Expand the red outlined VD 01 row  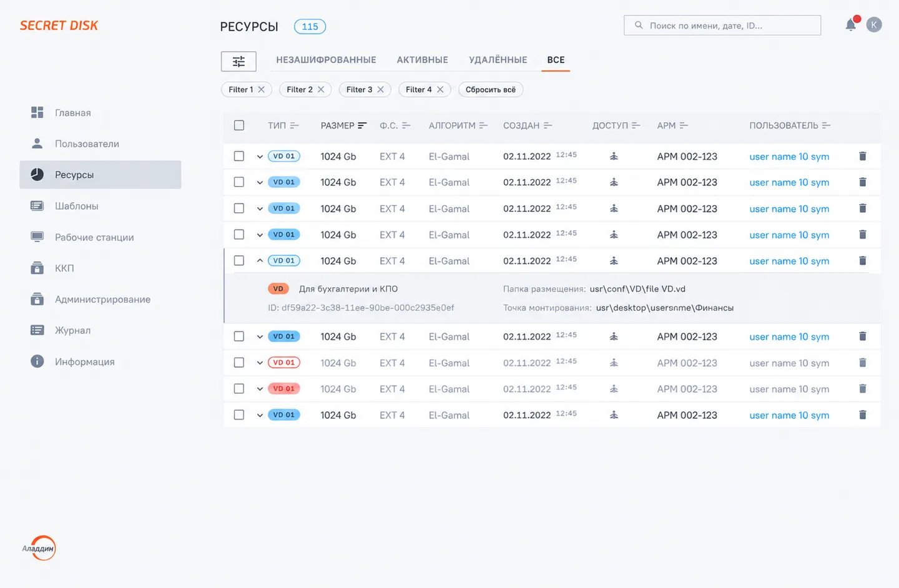click(260, 363)
